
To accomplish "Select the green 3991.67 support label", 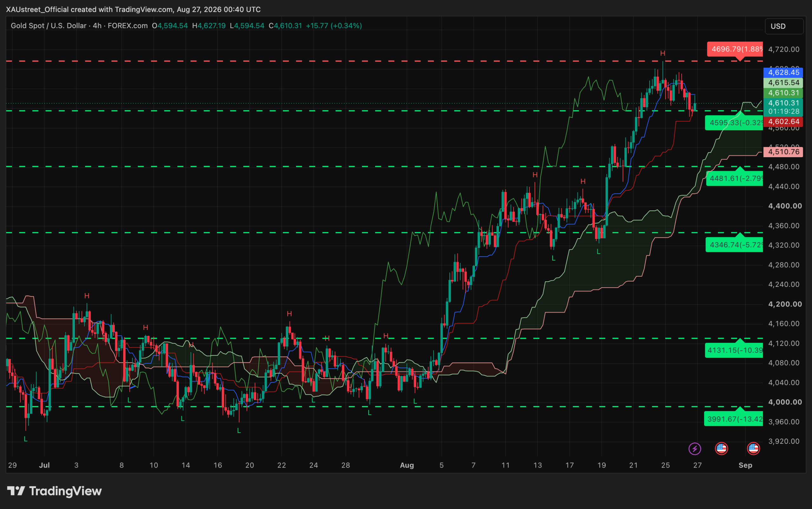I will (733, 419).
